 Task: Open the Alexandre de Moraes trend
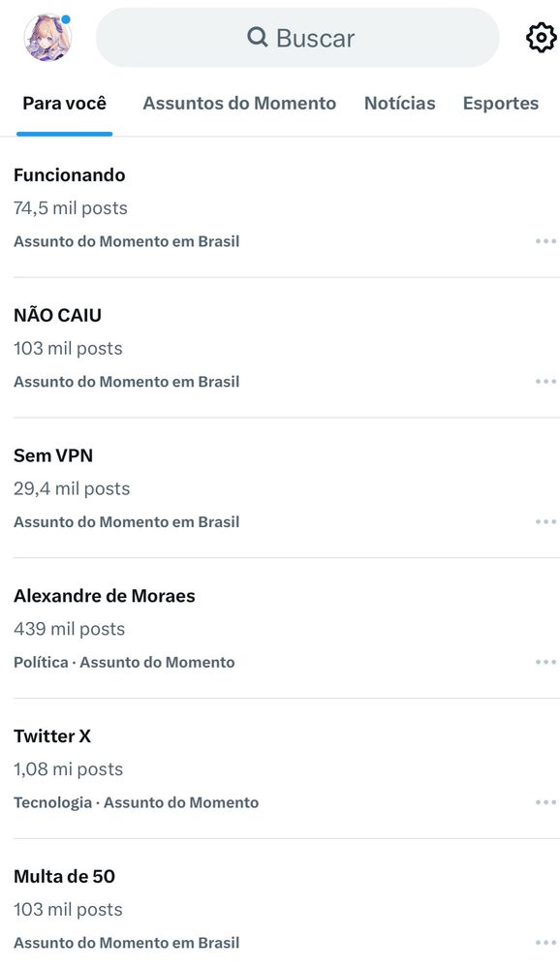click(x=280, y=629)
